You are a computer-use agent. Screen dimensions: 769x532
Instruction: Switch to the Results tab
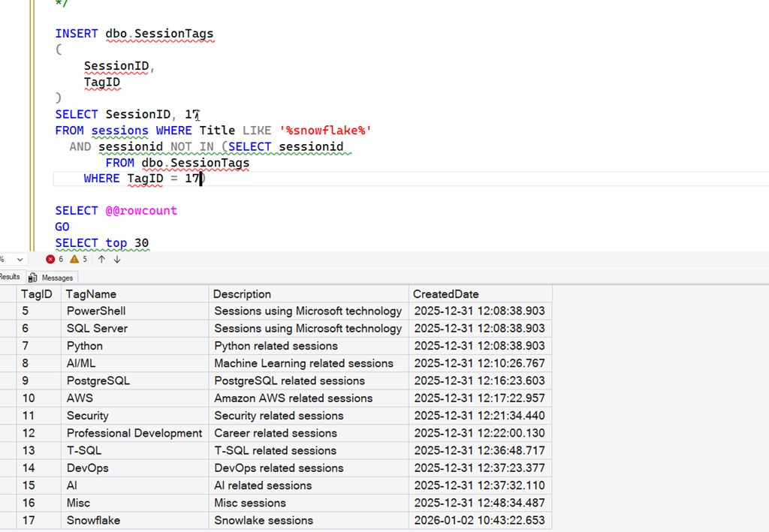click(9, 277)
